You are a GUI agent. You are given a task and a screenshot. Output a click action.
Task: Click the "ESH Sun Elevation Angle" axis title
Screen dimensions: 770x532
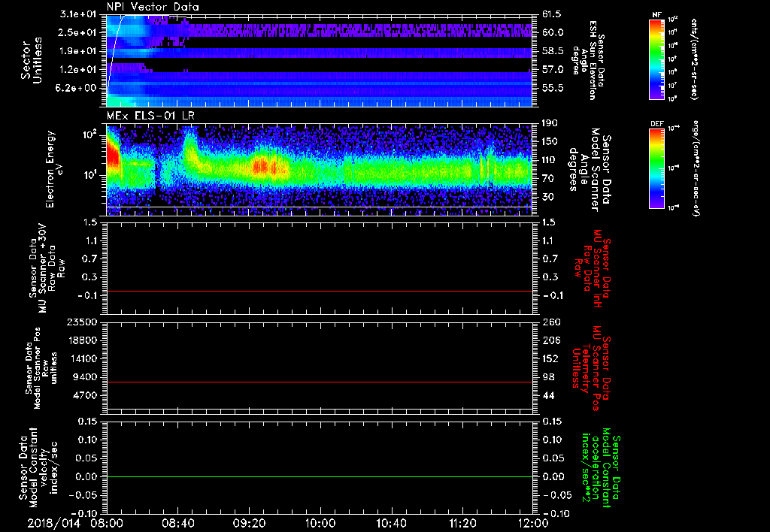pyautogui.click(x=588, y=60)
